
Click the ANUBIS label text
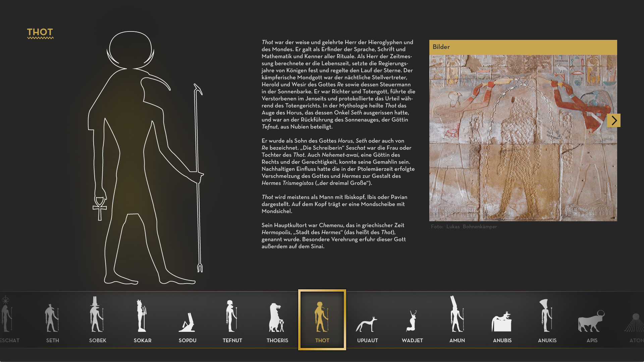pos(502,341)
